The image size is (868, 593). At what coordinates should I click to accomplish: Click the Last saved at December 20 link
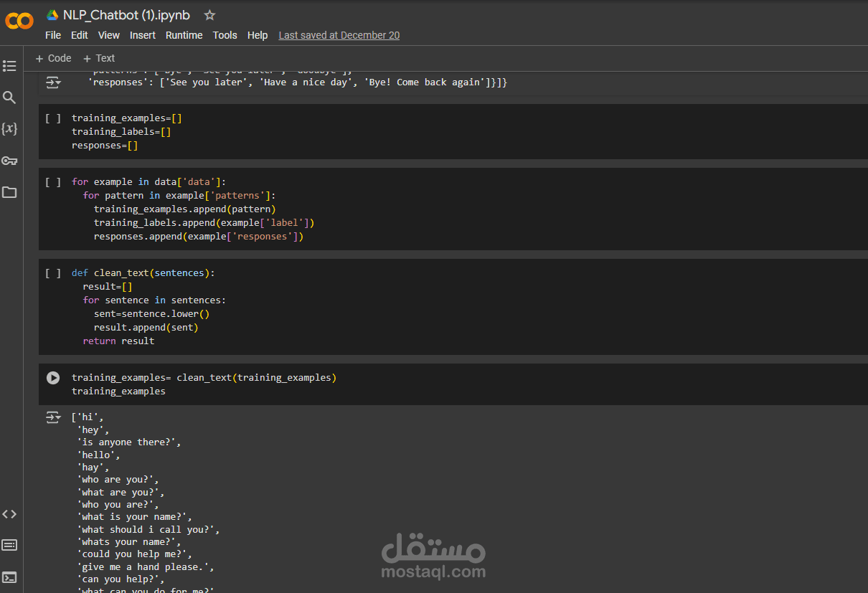click(339, 35)
